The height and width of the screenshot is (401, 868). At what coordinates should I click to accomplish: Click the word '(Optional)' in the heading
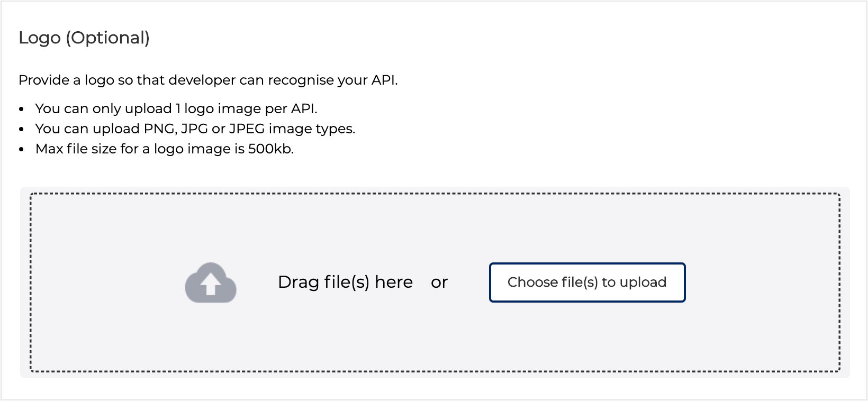coord(108,38)
